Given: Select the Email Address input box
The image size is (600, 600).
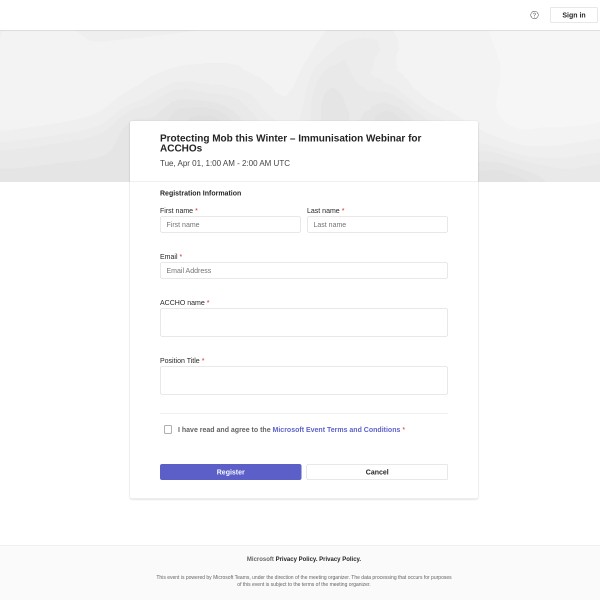Looking at the screenshot, I should (x=303, y=271).
